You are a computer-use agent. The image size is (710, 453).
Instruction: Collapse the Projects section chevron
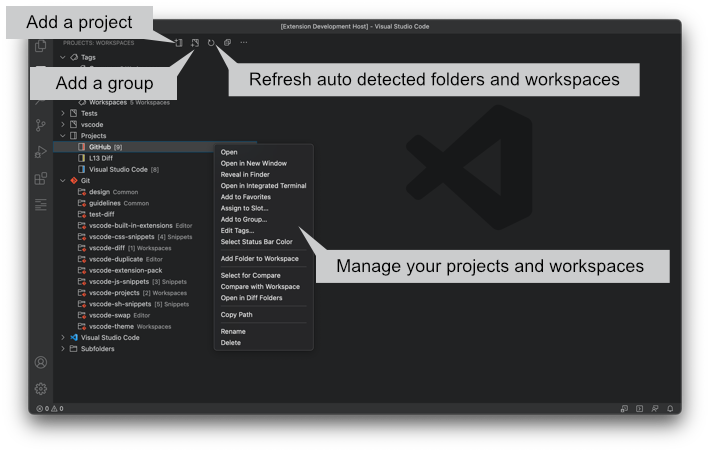63,136
